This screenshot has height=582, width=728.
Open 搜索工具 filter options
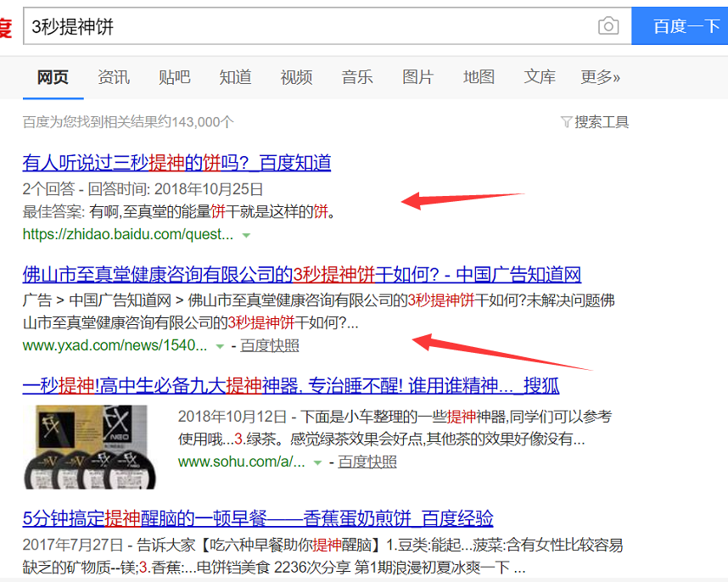coord(602,122)
